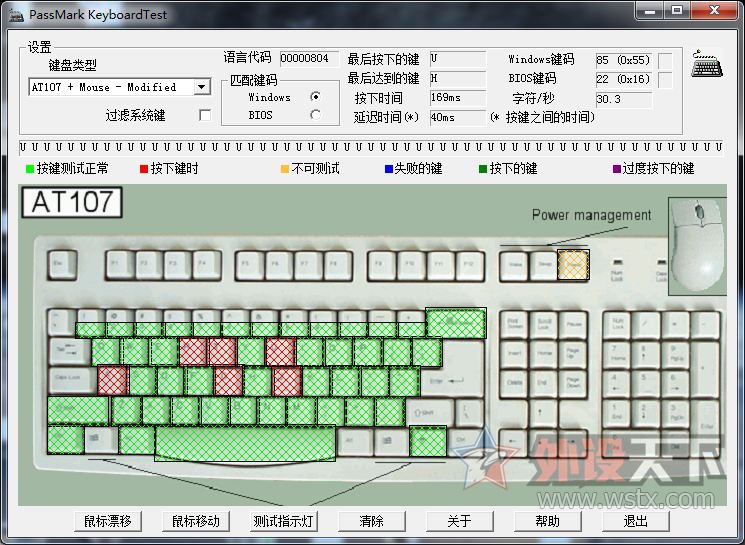Screen dimensions: 745x545
Task: Click the red 按下键时 legend color square
Action: coord(144,169)
